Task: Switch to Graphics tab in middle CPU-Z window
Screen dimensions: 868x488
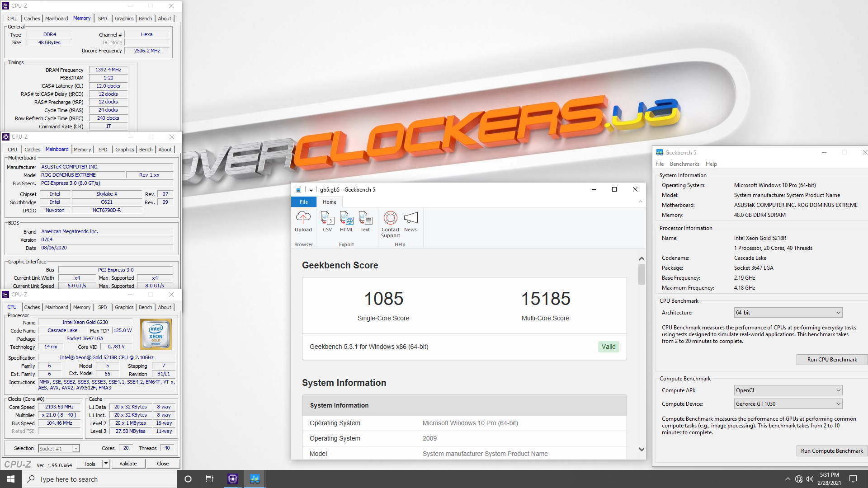Action: (x=125, y=150)
